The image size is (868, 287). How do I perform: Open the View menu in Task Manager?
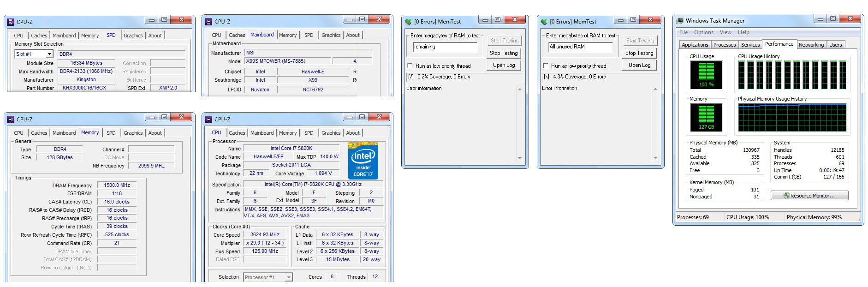[725, 32]
